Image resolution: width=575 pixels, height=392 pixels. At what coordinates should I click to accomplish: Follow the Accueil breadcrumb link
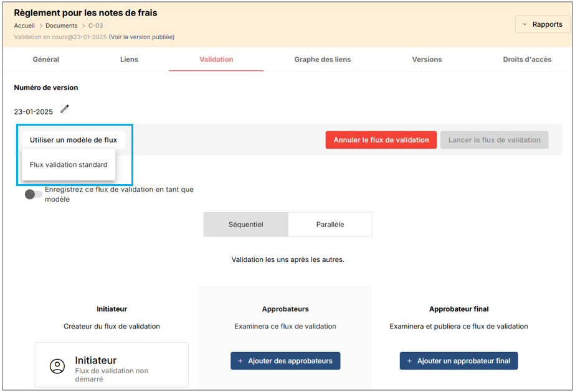pos(24,26)
